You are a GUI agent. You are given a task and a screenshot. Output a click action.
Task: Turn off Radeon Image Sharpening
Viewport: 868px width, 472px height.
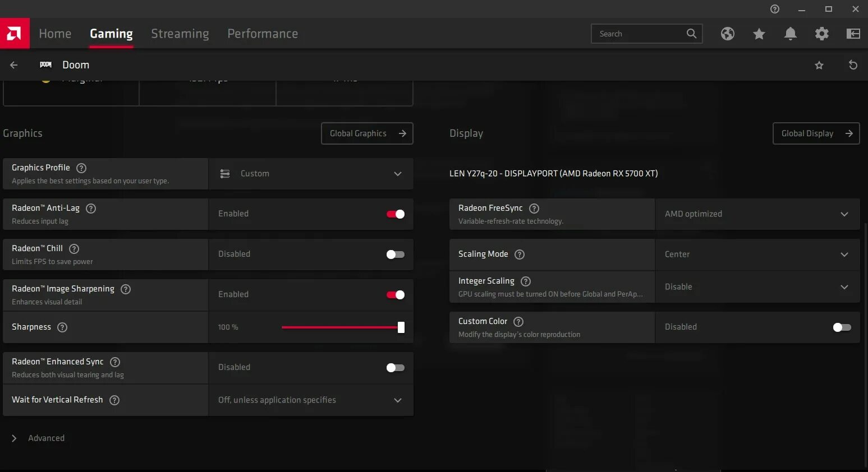tap(396, 295)
